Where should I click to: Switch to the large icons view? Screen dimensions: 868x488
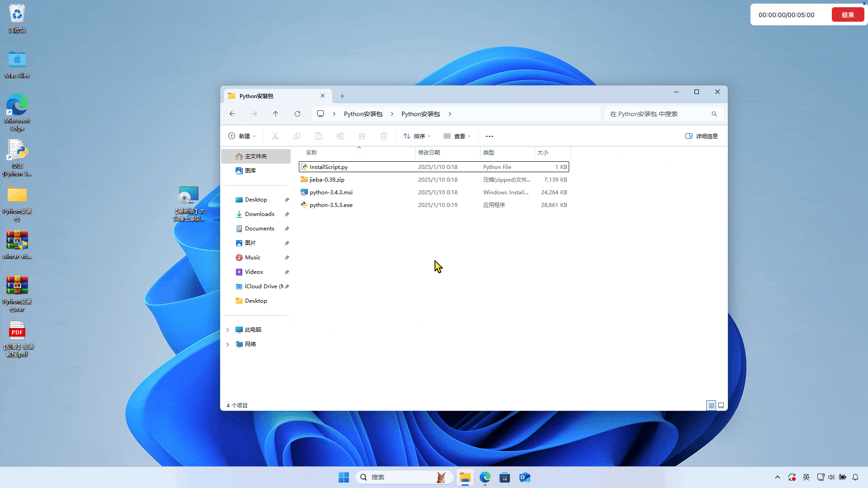click(721, 405)
